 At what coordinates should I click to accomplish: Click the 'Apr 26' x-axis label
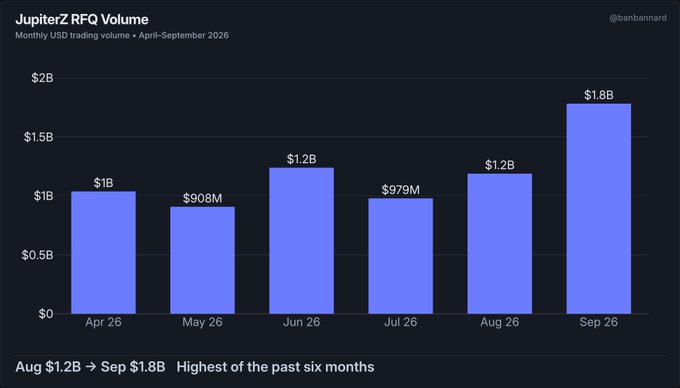pos(103,322)
